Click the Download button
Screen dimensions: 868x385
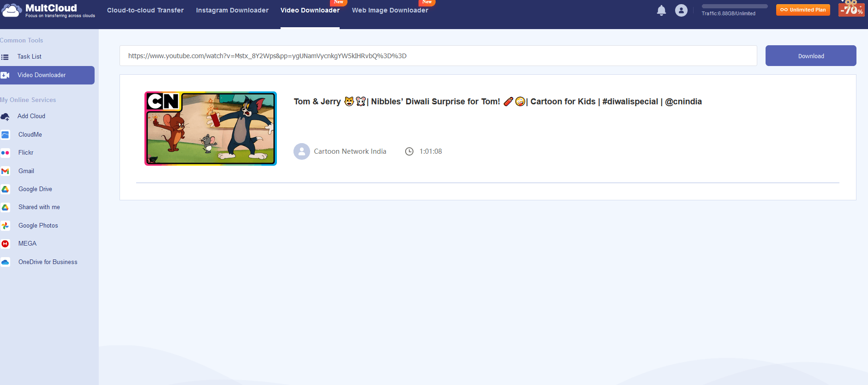point(811,56)
